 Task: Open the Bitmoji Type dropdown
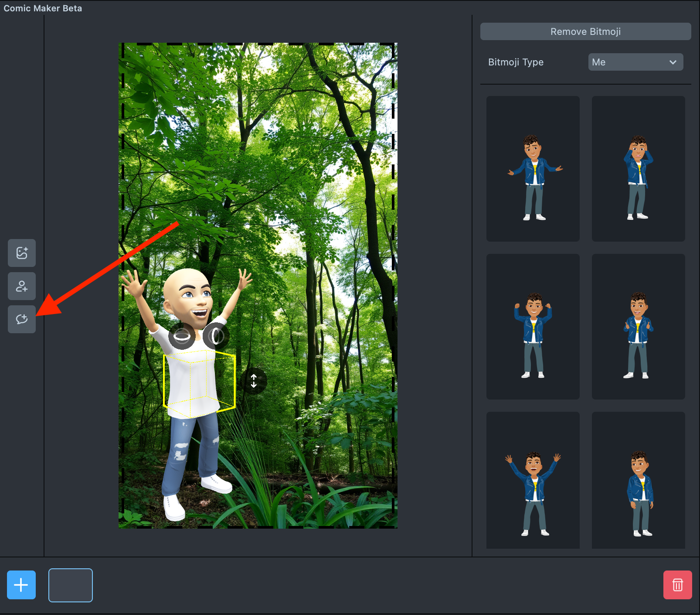pos(635,62)
